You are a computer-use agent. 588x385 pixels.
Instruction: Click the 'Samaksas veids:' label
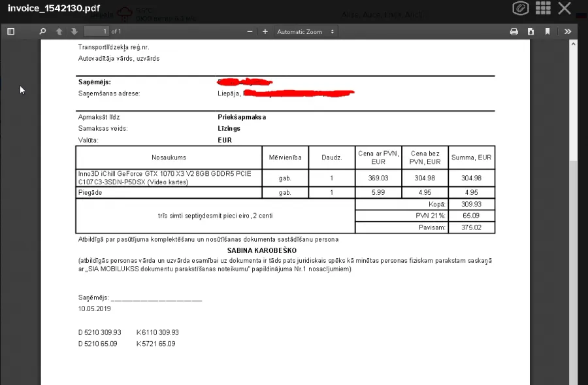tap(103, 128)
